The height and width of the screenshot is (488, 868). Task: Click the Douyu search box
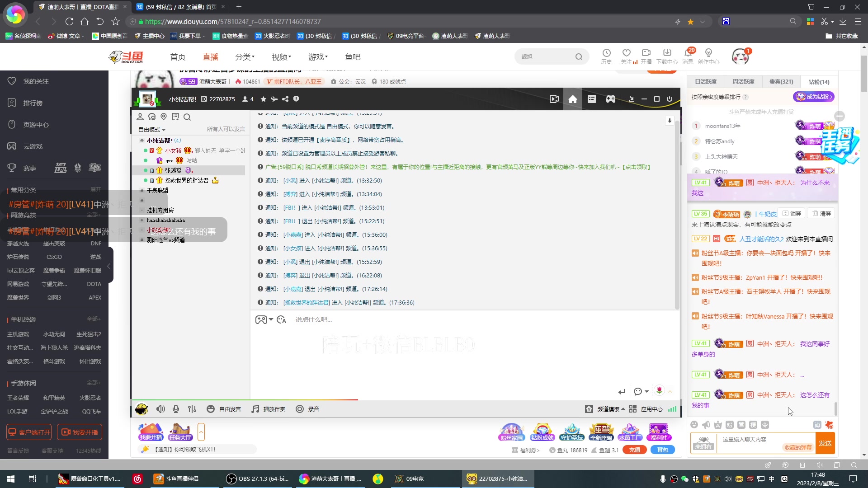coord(552,57)
